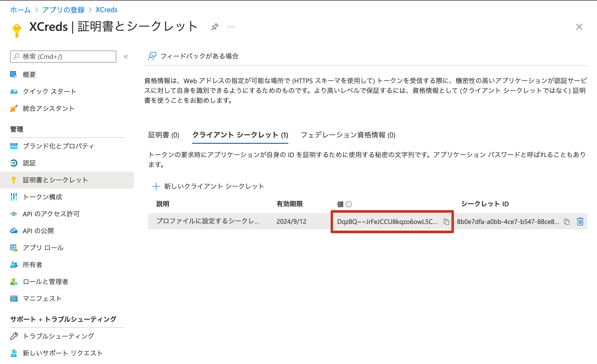
Task: Click the 説明 column header
Action: pos(163,204)
